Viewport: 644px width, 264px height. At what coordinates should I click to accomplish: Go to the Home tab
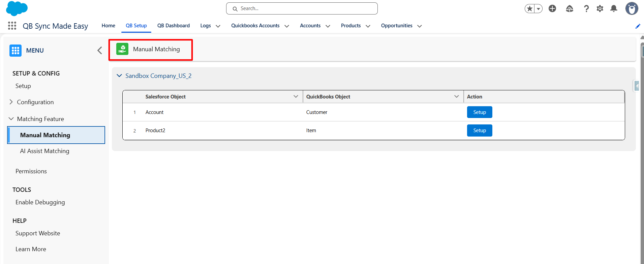109,26
